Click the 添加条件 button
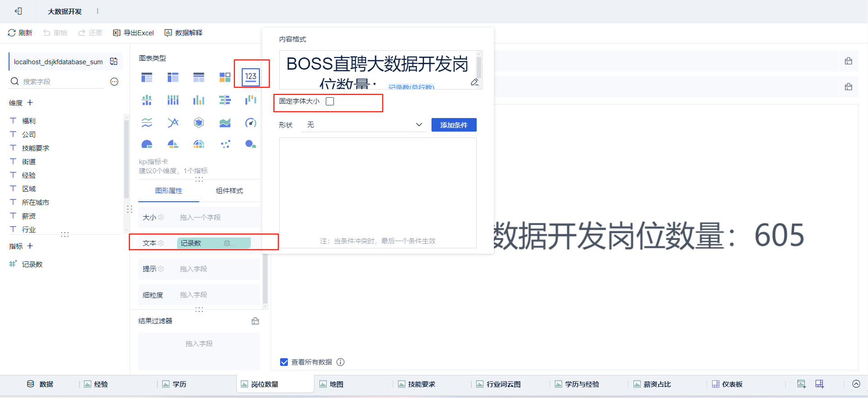The width and height of the screenshot is (868, 398). click(x=454, y=125)
